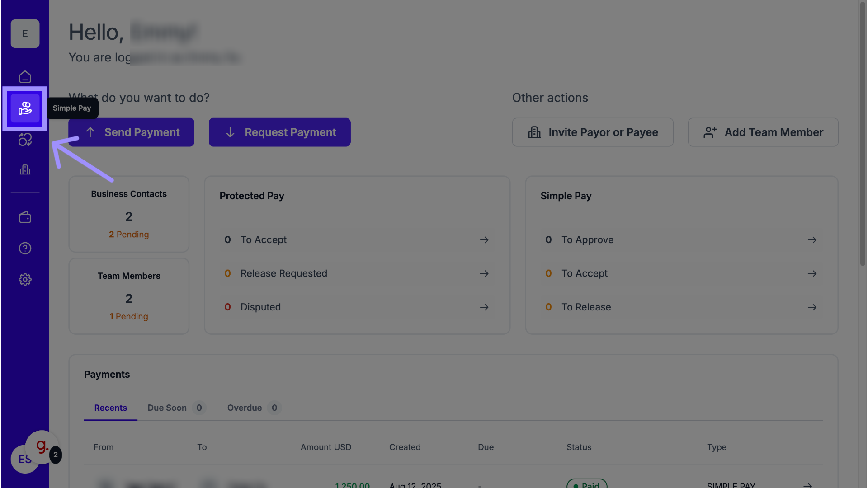Expand Simple Pay To Release arrow

coord(812,307)
